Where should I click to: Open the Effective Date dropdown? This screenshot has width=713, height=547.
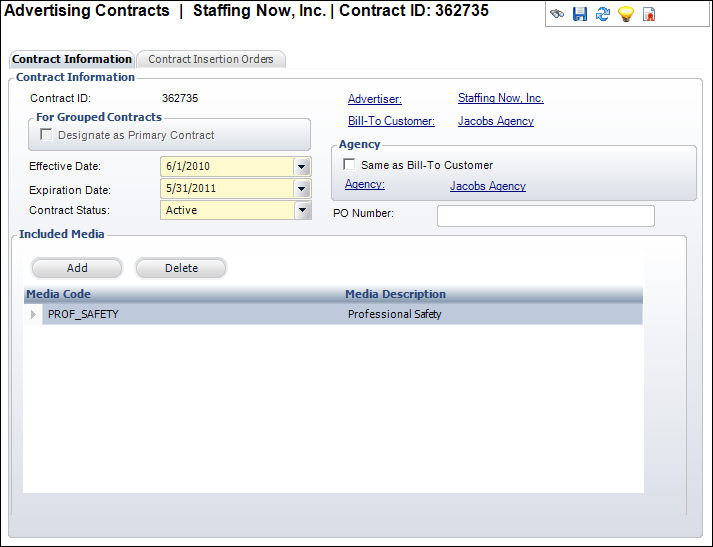tap(302, 167)
